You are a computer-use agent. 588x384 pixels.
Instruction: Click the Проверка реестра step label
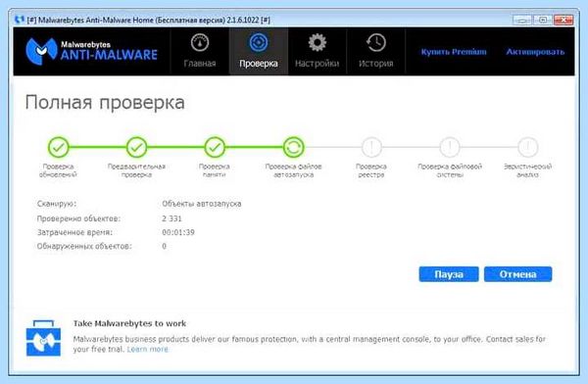coord(371,170)
